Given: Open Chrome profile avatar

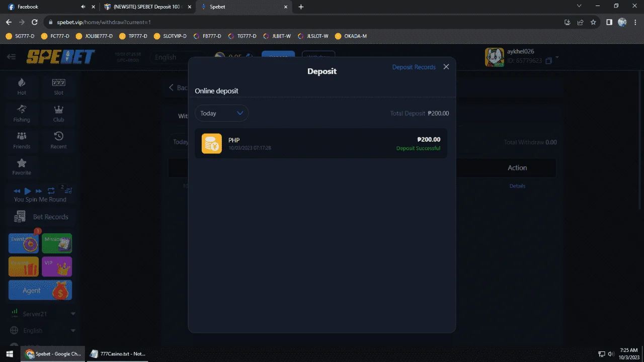Looking at the screenshot, I should (x=622, y=22).
